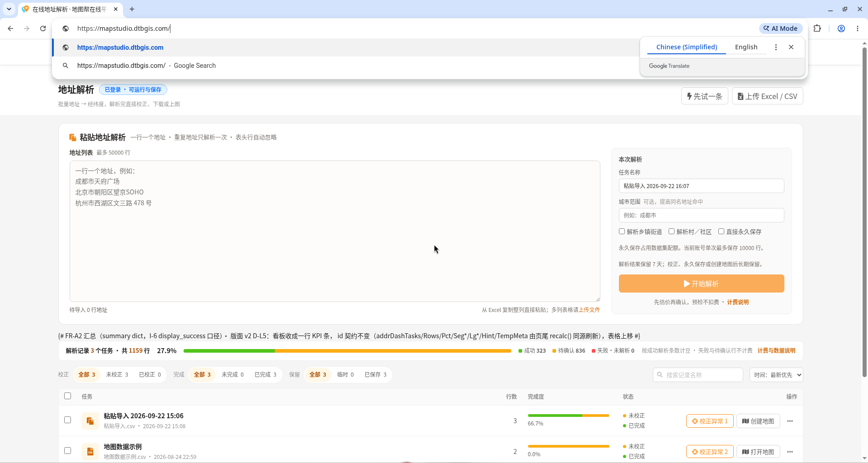Switch to Chinese (Simplified) translate tab
This screenshot has height=463, width=868.
pos(687,47)
